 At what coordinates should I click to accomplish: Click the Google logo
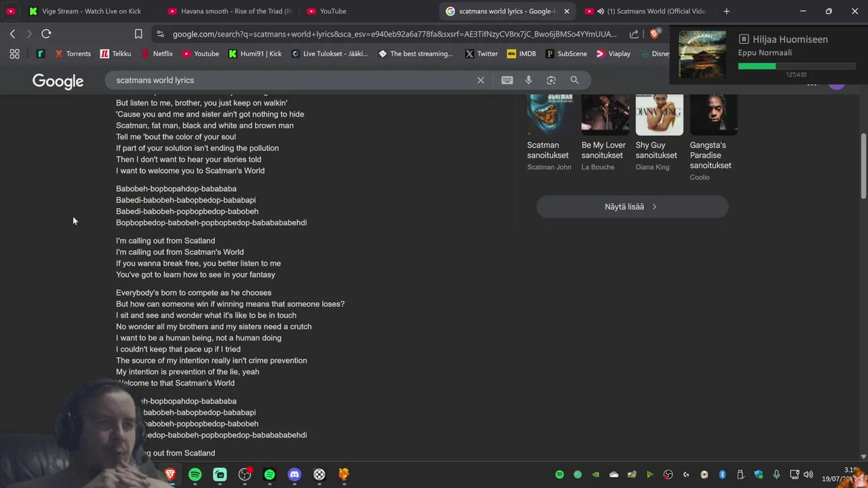tap(58, 81)
